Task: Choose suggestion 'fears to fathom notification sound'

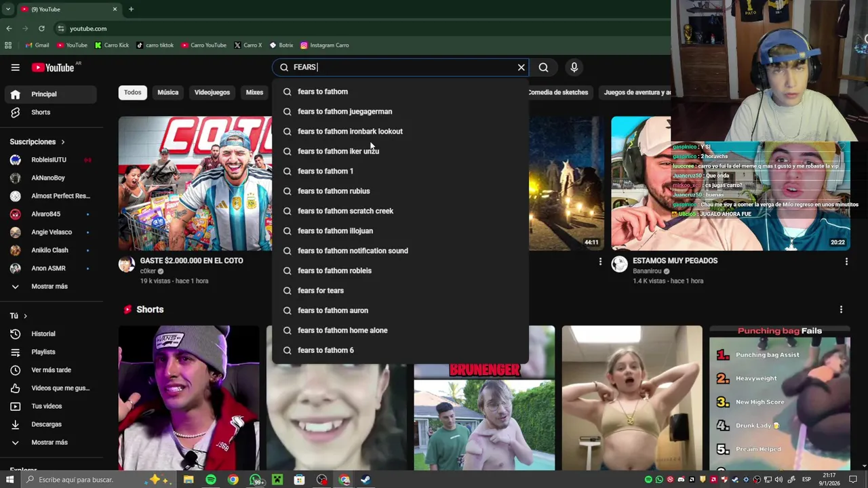Action: (400, 251)
